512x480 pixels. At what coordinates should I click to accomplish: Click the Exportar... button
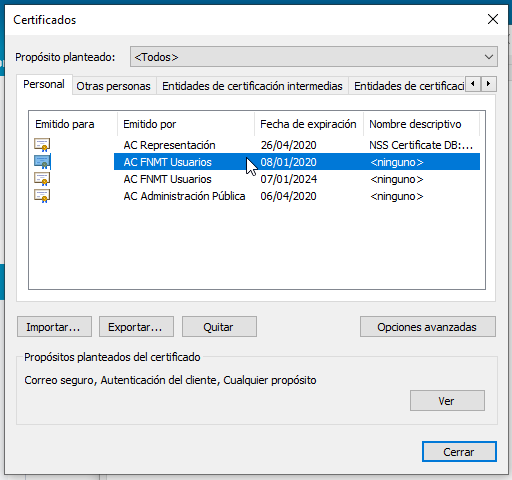click(136, 327)
